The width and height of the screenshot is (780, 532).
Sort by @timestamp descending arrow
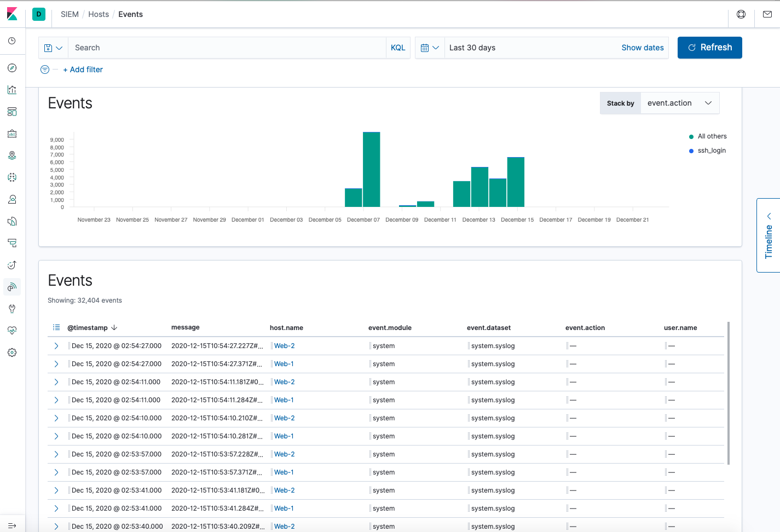tap(114, 327)
